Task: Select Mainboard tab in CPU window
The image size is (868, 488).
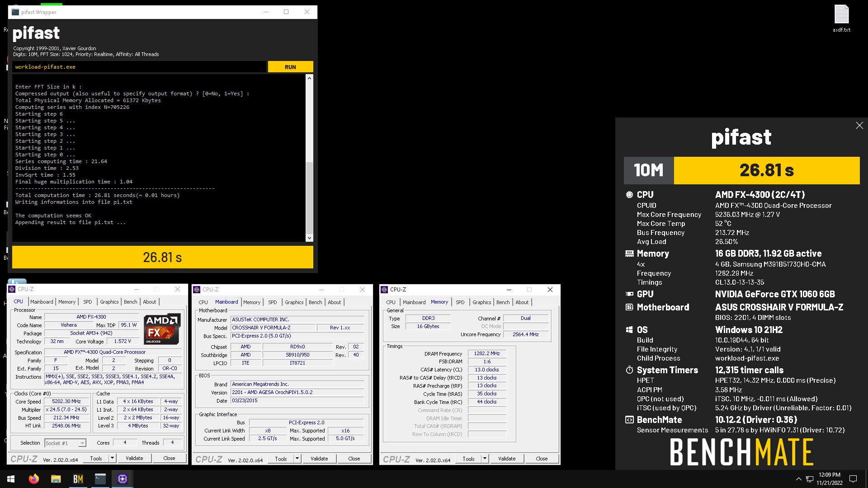Action: click(42, 302)
